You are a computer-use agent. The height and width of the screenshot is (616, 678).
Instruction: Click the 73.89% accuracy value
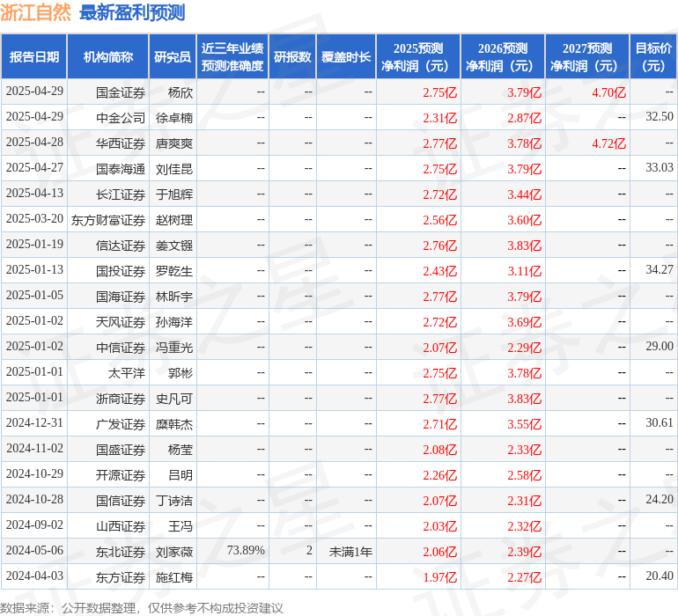(x=246, y=551)
